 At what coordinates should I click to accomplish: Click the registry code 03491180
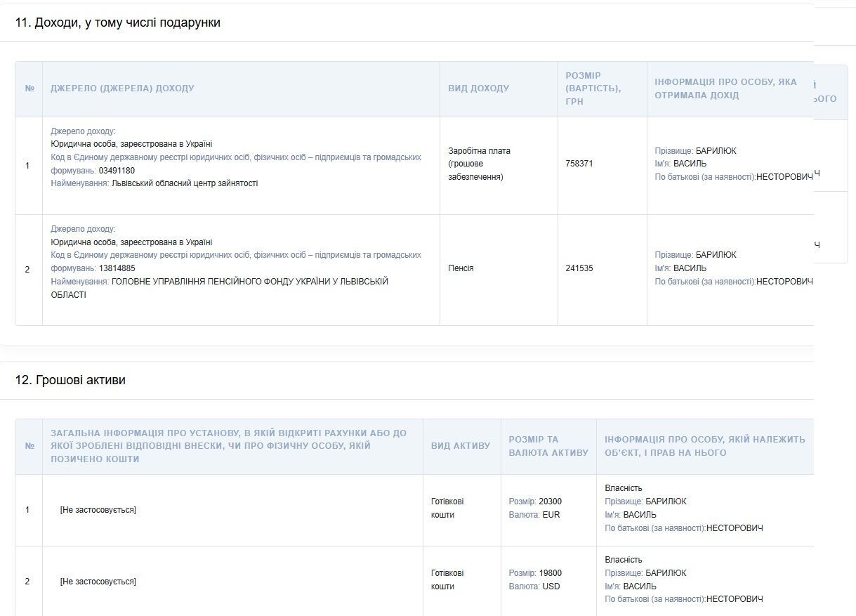117,171
